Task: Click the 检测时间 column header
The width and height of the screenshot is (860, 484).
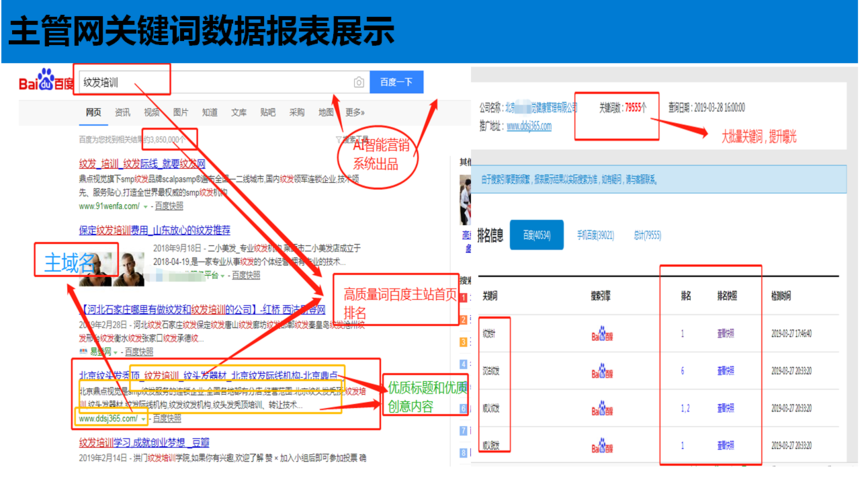Action: point(781,296)
